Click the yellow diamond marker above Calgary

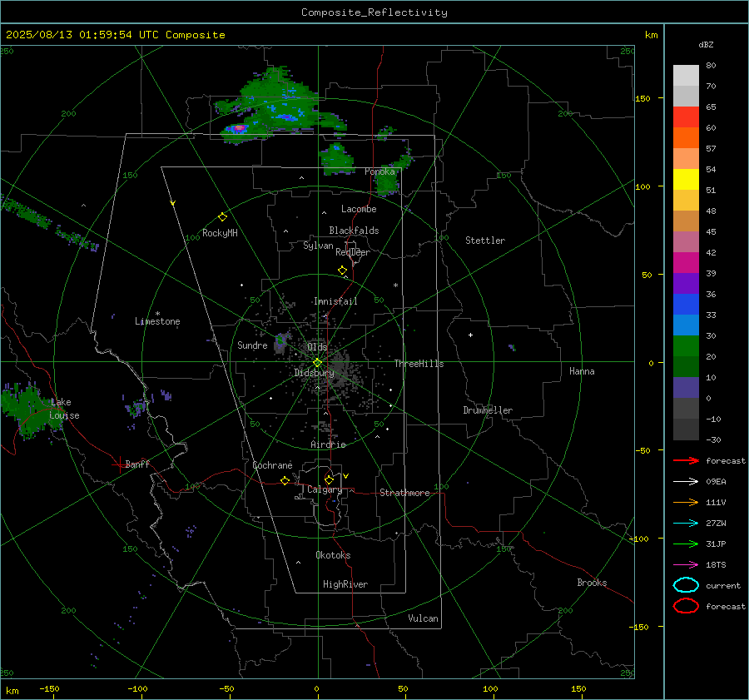tap(329, 479)
